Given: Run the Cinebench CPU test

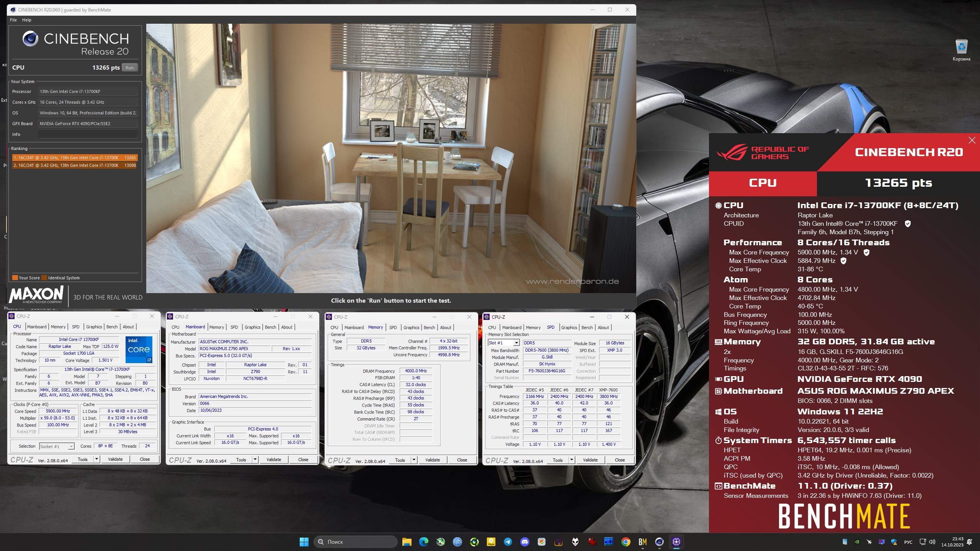Looking at the screenshot, I should coord(129,68).
